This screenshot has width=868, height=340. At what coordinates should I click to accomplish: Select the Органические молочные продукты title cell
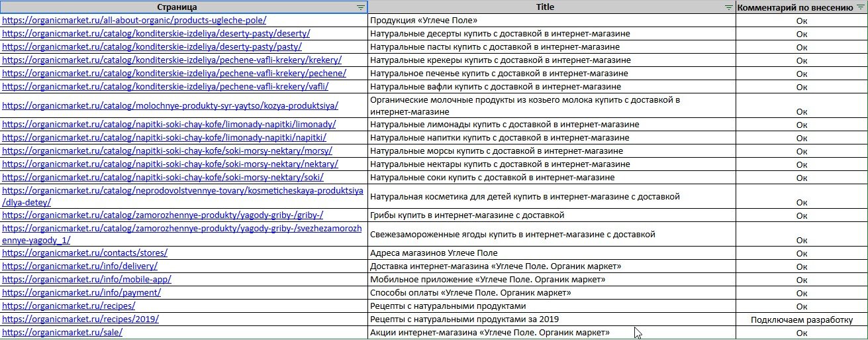(552, 106)
